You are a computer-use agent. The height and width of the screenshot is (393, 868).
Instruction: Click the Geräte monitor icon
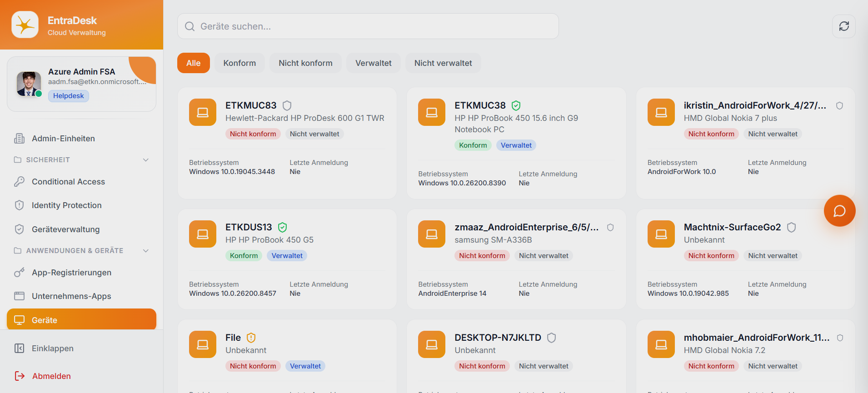pos(19,320)
